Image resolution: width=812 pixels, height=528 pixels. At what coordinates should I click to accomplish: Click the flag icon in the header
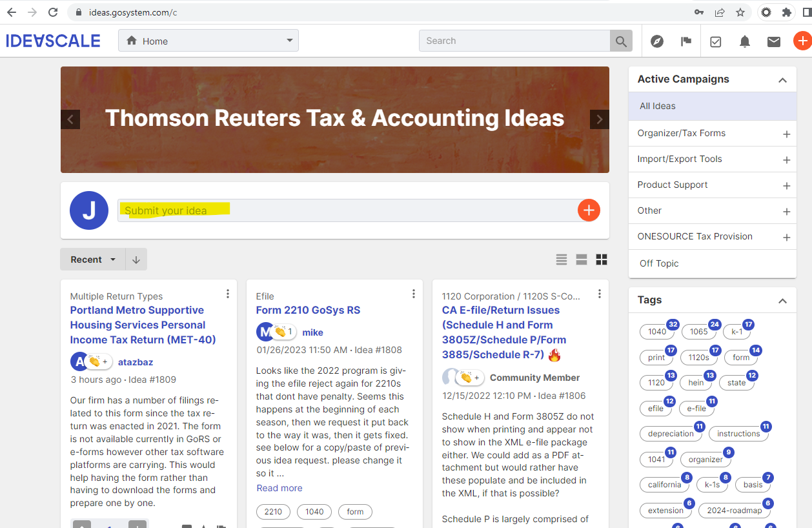[x=686, y=41]
